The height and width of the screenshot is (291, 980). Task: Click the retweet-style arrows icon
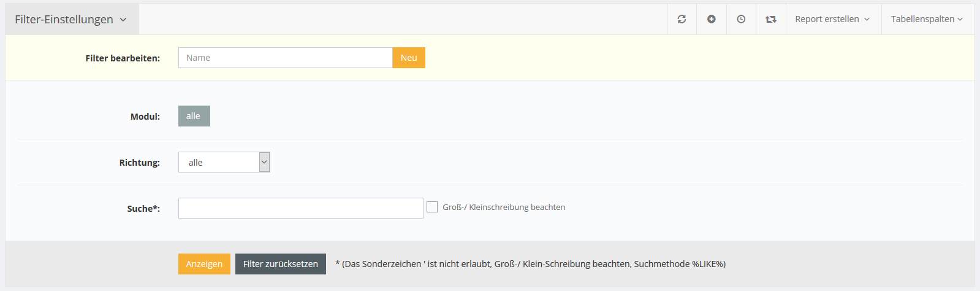tap(771, 19)
